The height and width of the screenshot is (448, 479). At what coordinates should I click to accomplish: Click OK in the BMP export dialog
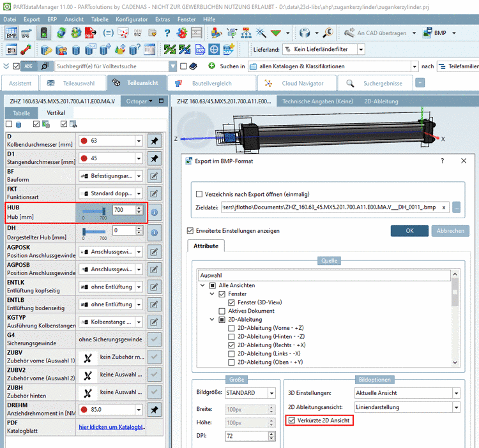pyautogui.click(x=409, y=231)
